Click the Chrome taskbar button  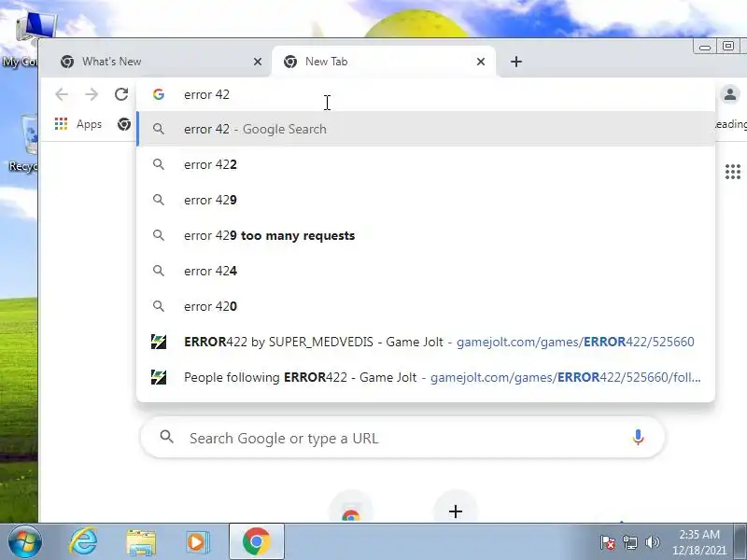pos(256,542)
